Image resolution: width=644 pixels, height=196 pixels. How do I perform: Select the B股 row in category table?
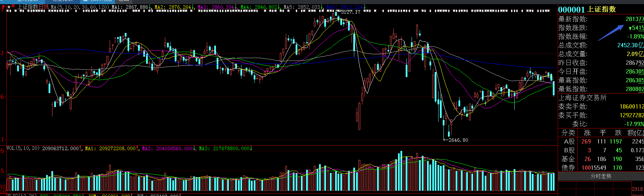569,150
